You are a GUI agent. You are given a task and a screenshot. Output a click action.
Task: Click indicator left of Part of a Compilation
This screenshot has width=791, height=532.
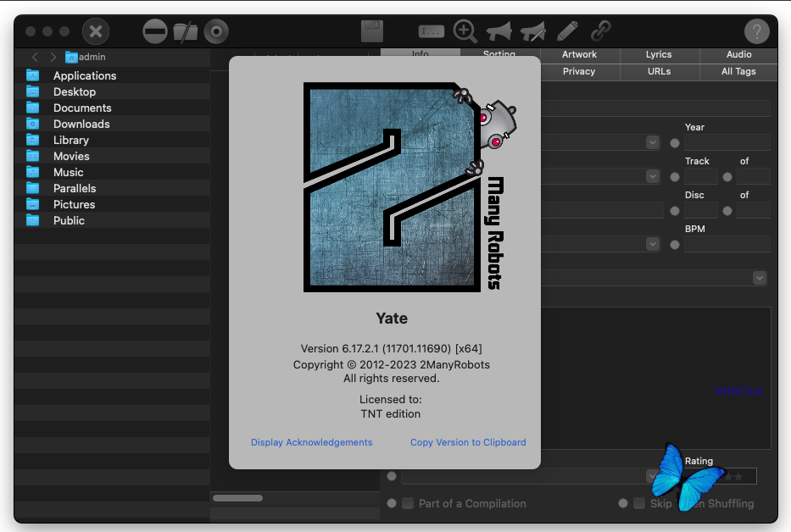coord(392,503)
